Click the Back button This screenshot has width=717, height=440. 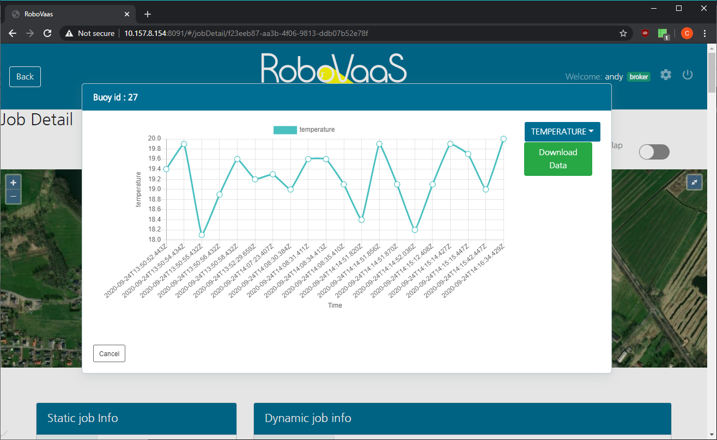pyautogui.click(x=25, y=76)
